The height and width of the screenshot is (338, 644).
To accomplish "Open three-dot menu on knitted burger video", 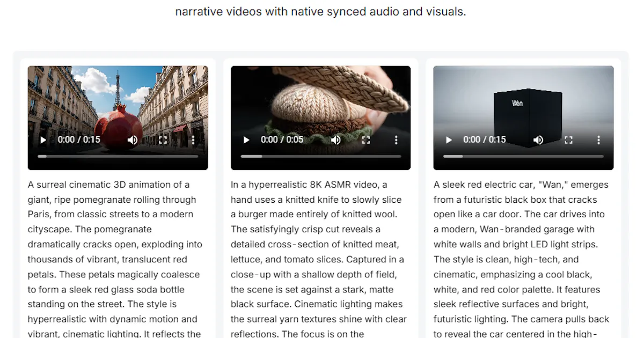I will (x=396, y=140).
